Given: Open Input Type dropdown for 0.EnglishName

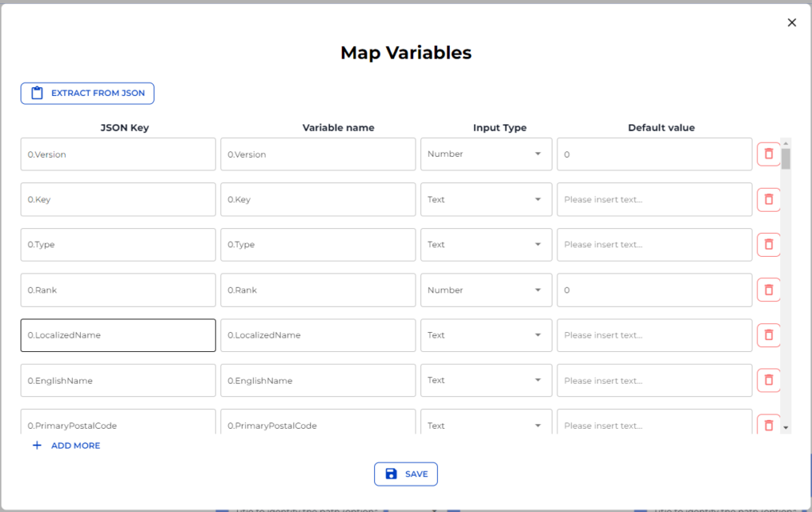Looking at the screenshot, I should click(485, 380).
